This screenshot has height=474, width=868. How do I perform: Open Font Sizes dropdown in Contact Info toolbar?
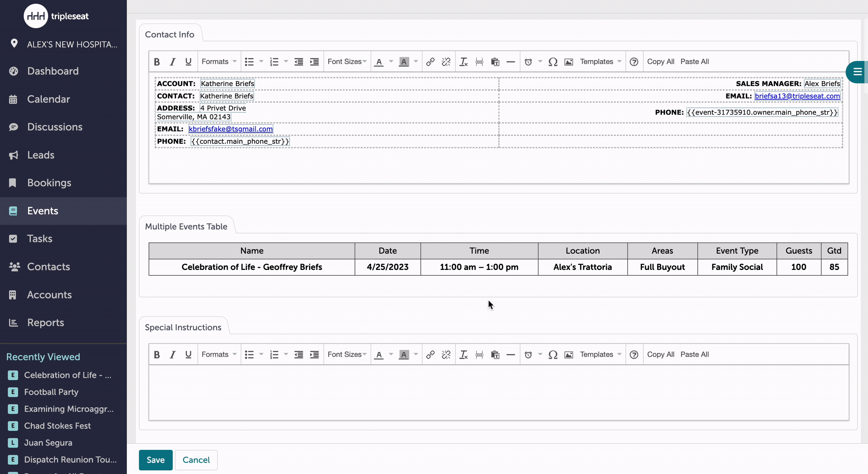click(x=347, y=62)
